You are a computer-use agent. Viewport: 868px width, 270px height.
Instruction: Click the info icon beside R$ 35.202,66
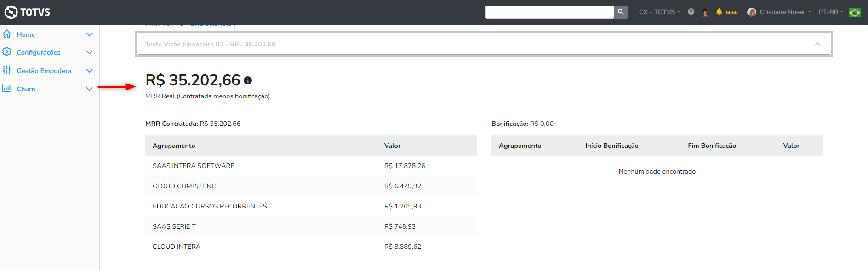[248, 80]
